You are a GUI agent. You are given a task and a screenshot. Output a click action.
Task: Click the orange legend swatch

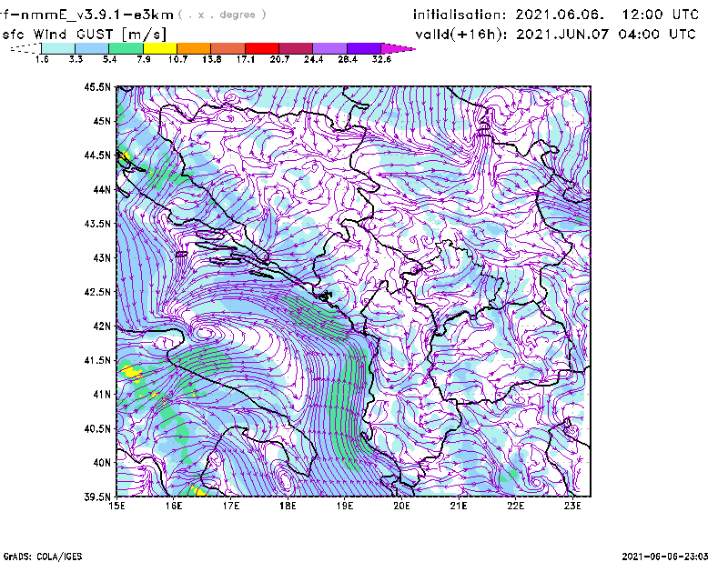(194, 48)
